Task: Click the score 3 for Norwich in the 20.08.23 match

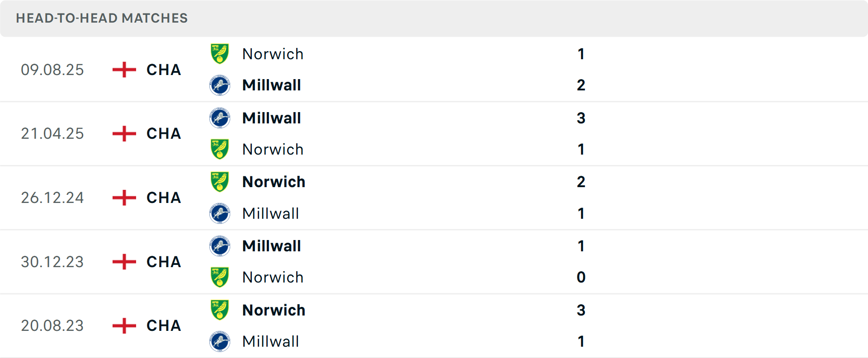Action: point(581,311)
